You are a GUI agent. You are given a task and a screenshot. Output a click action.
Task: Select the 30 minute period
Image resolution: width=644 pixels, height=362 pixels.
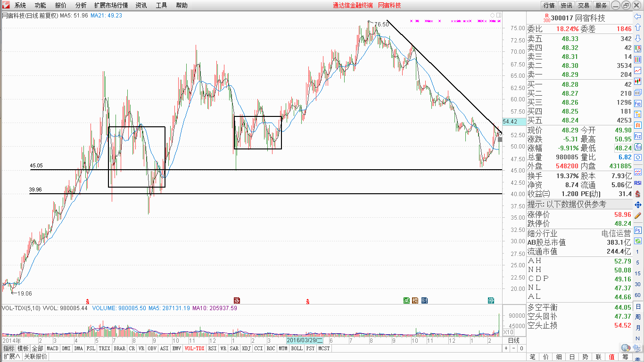click(x=638, y=285)
